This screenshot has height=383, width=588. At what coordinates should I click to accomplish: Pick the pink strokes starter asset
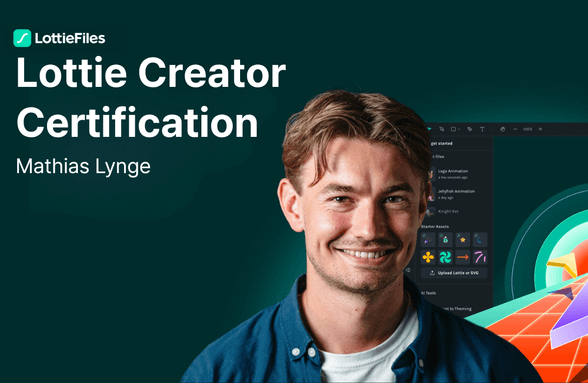(x=480, y=257)
